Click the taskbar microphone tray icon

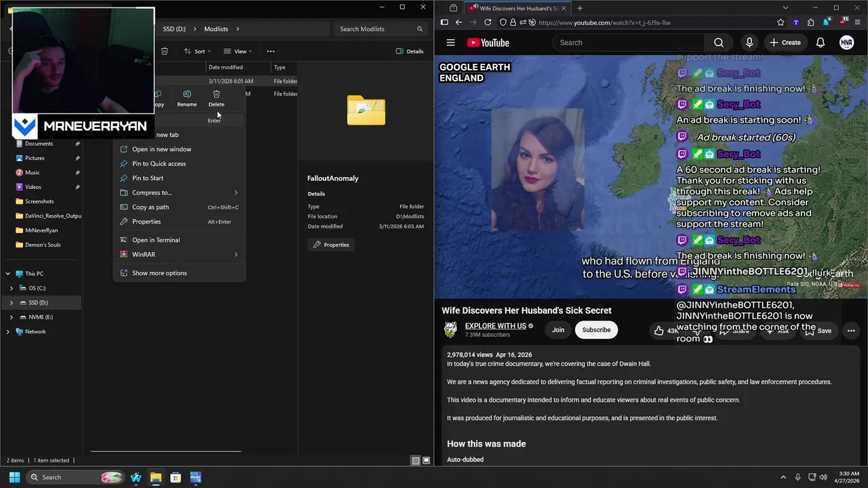(x=797, y=477)
